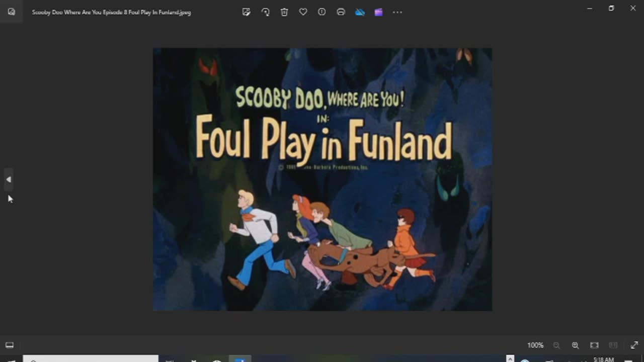Navigate to the previous image
The width and height of the screenshot is (644, 362).
click(x=9, y=179)
